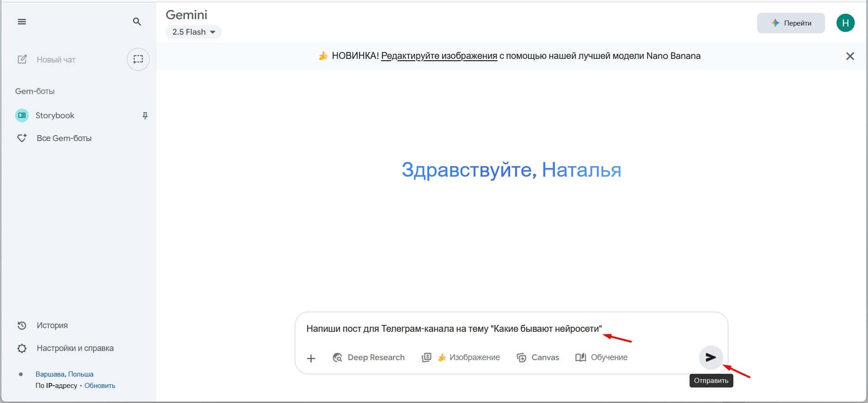Dismiss the Nano Banana banner
Viewport: 868px width, 403px height.
pyautogui.click(x=850, y=56)
